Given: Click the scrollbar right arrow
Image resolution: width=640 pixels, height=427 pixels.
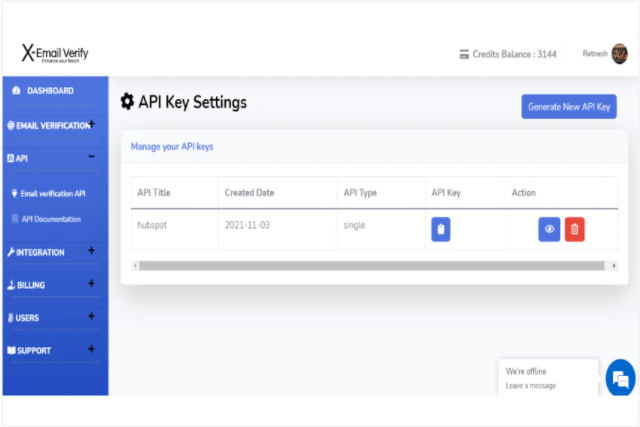Looking at the screenshot, I should [x=614, y=266].
